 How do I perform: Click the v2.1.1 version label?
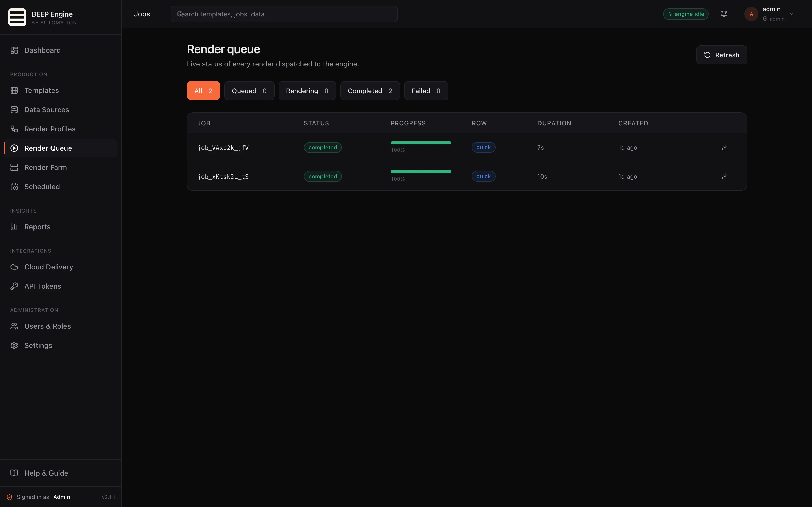[108, 497]
